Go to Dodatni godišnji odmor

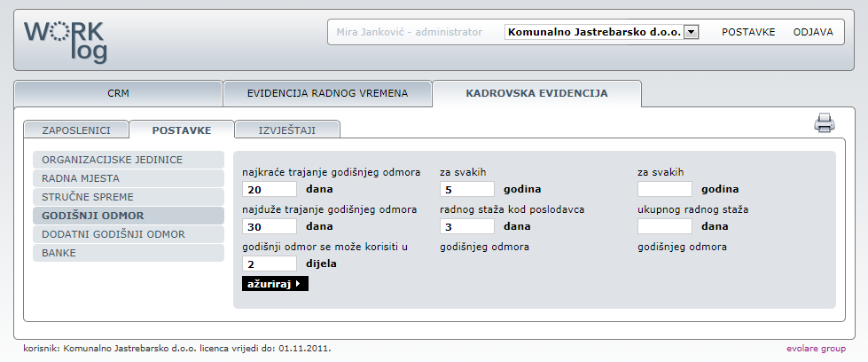(128, 234)
